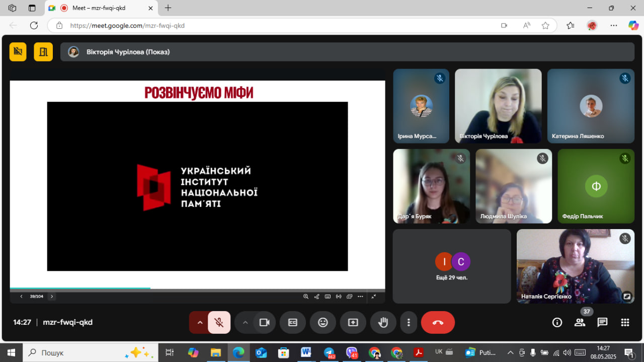Open Edge Settings and more menu
644x362 pixels.
(614, 25)
